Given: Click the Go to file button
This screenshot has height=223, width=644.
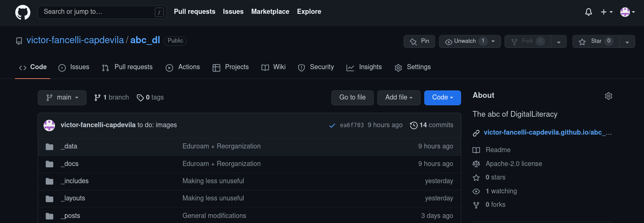Looking at the screenshot, I should pyautogui.click(x=352, y=97).
